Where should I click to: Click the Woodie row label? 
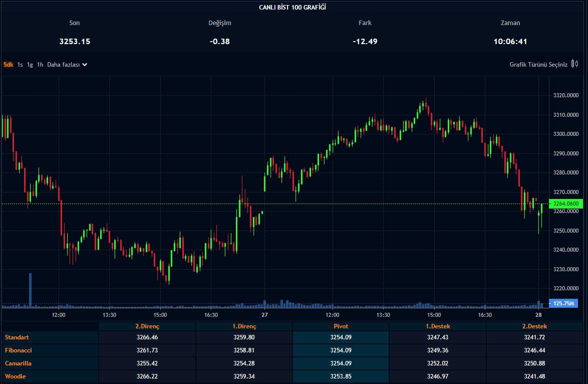coord(16,376)
